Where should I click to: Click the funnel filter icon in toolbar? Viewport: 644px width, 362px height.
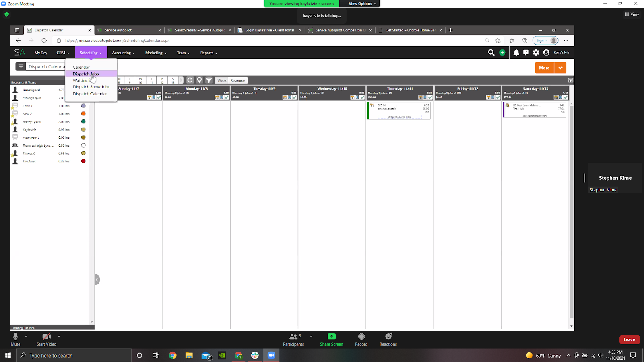[x=209, y=80]
